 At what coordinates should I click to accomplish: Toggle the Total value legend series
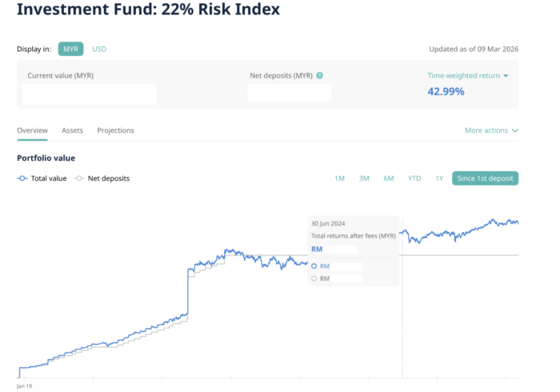click(x=42, y=178)
